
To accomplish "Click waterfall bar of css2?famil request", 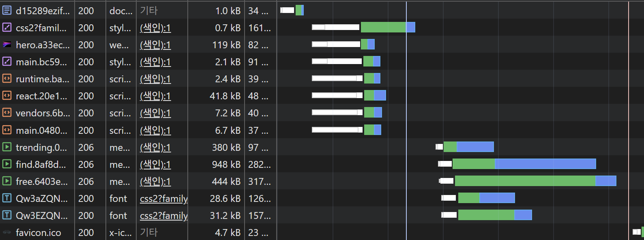I will [x=363, y=27].
